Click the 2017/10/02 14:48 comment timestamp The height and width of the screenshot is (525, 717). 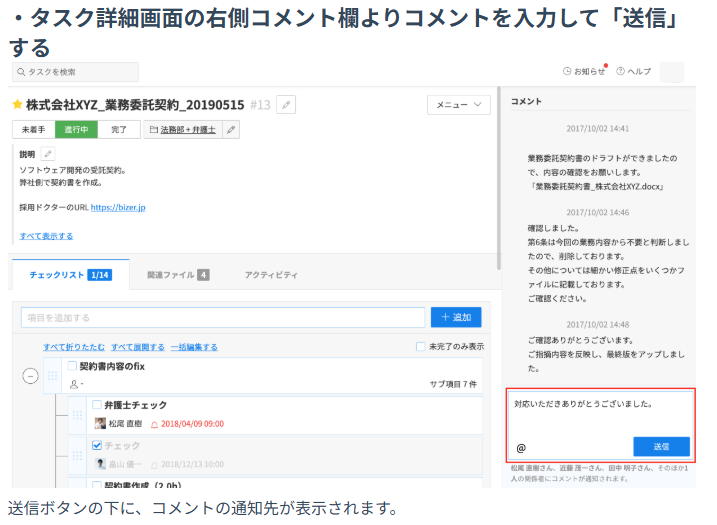598,324
